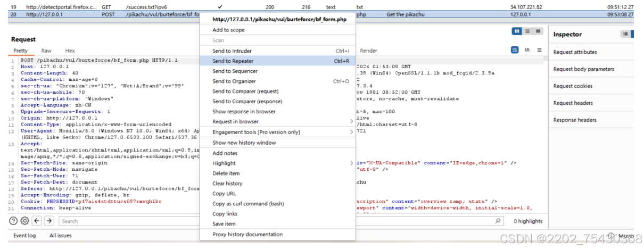
Task: Open the Event log
Action: (x=24, y=236)
